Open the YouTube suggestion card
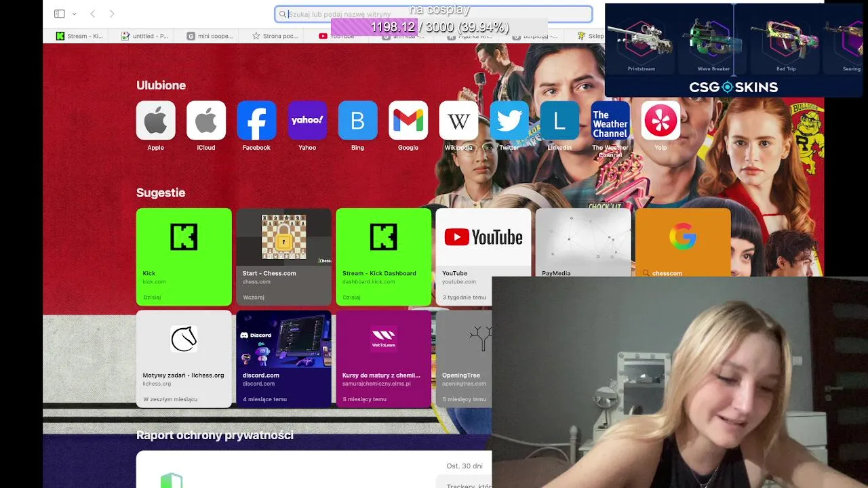This screenshot has width=868, height=488. pyautogui.click(x=483, y=257)
